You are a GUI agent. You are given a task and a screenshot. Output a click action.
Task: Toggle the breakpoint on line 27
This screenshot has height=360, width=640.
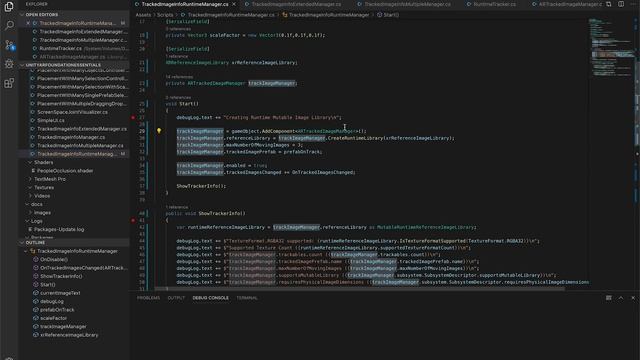point(133,118)
